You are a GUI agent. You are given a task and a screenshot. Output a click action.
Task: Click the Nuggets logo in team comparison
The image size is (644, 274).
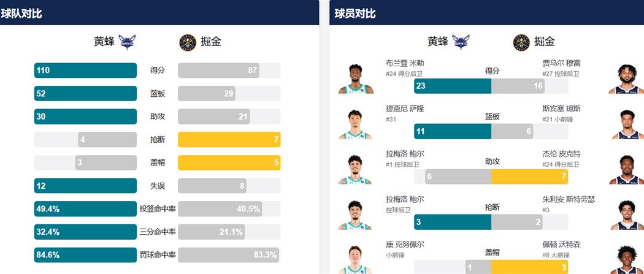point(187,42)
